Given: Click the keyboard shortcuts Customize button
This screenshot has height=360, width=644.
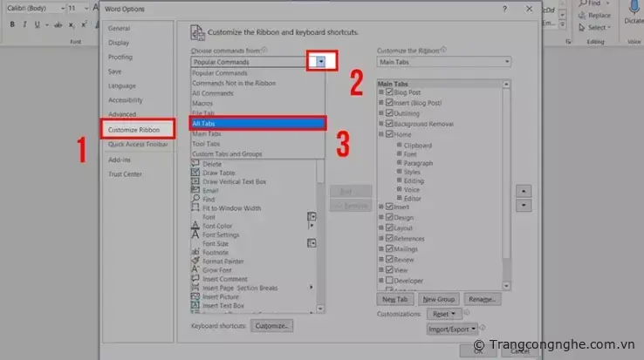Looking at the screenshot, I should (x=272, y=325).
